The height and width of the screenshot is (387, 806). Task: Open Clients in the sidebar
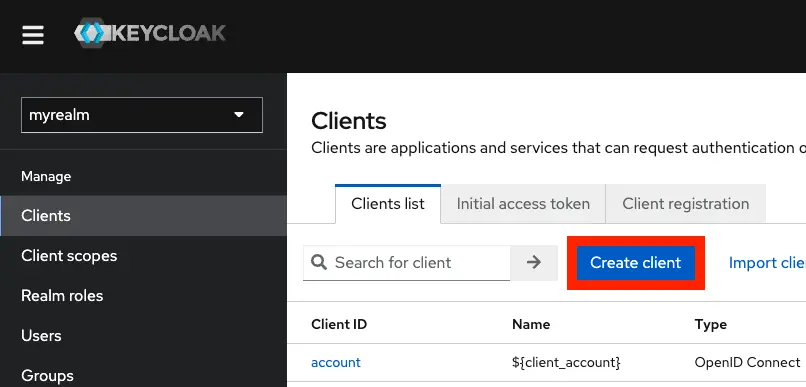(x=143, y=215)
